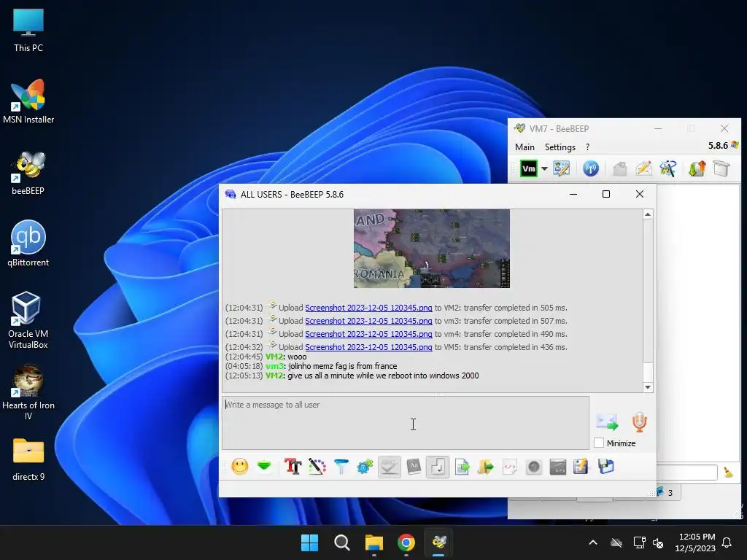Click the blue floppy disks icon
This screenshot has width=747, height=560.
pyautogui.click(x=606, y=467)
